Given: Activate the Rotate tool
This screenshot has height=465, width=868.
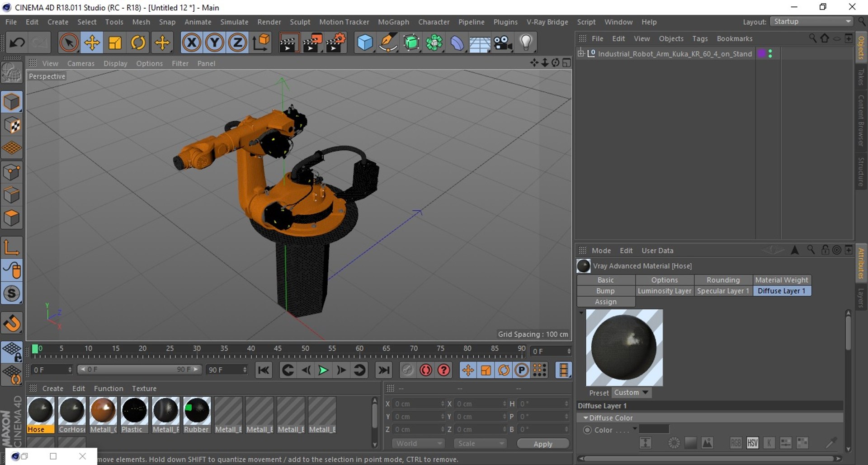Looking at the screenshot, I should (x=138, y=43).
